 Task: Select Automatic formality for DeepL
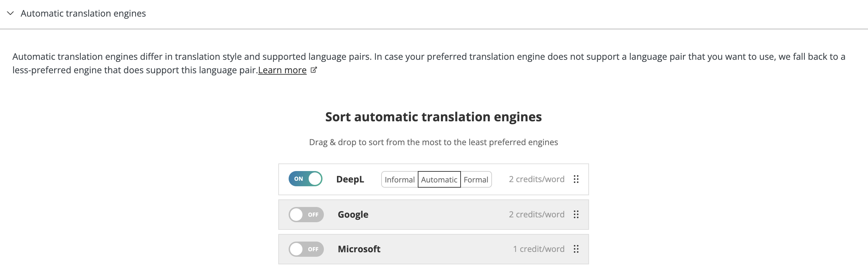pos(439,180)
